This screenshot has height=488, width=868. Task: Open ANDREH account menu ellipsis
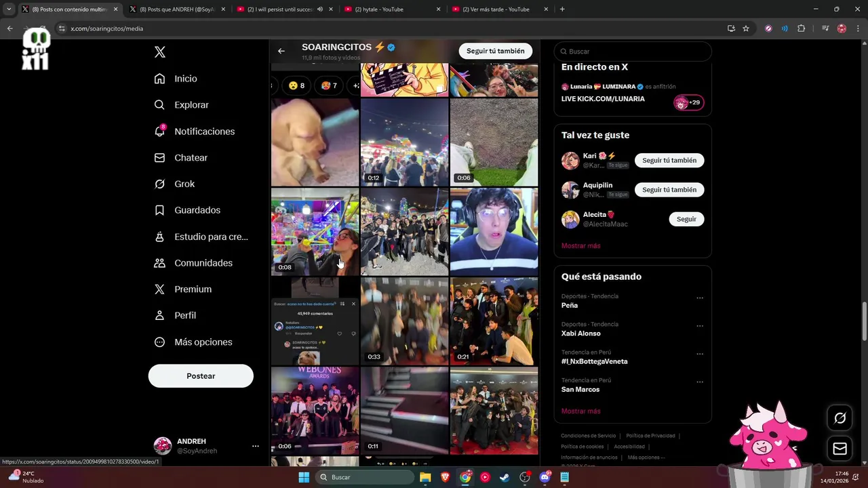[x=255, y=446]
